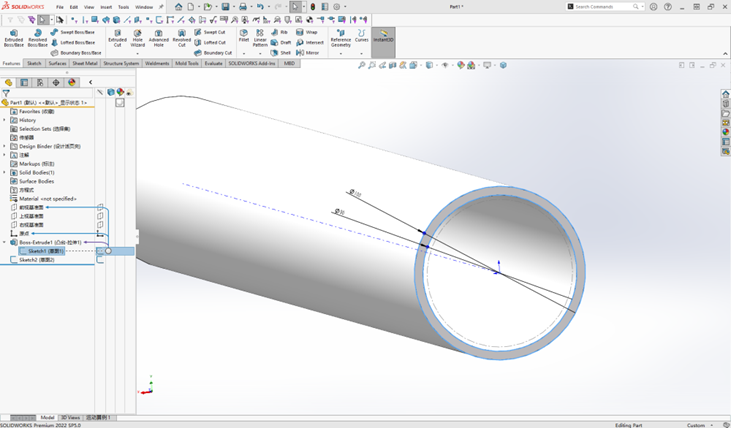
Task: Switch to the Weldments tab
Action: [x=157, y=63]
